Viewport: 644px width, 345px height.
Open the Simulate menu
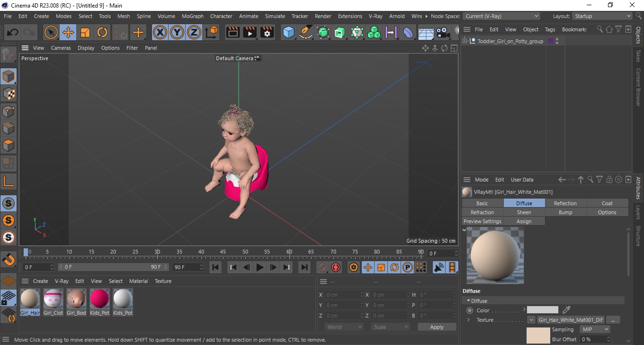275,16
